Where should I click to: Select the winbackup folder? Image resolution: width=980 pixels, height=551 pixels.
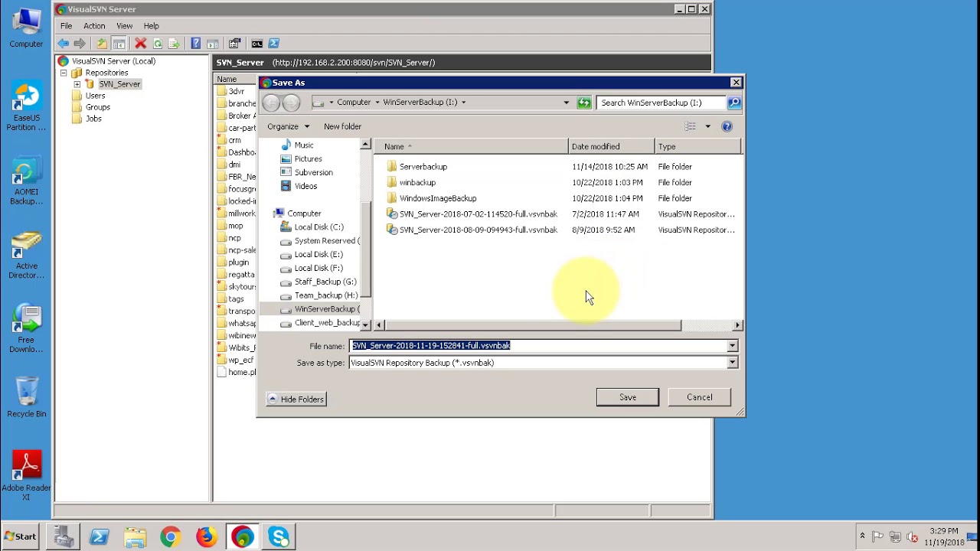[410, 182]
